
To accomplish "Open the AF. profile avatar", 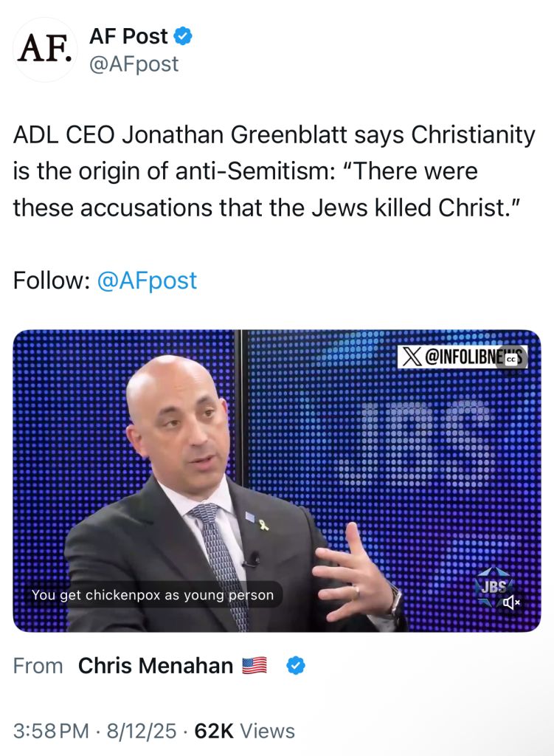I will click(x=44, y=49).
